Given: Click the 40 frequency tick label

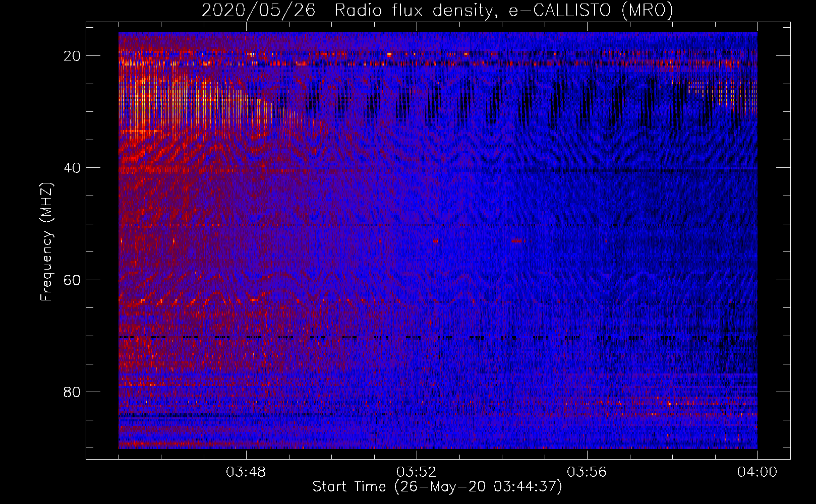Looking at the screenshot, I should pyautogui.click(x=73, y=168).
